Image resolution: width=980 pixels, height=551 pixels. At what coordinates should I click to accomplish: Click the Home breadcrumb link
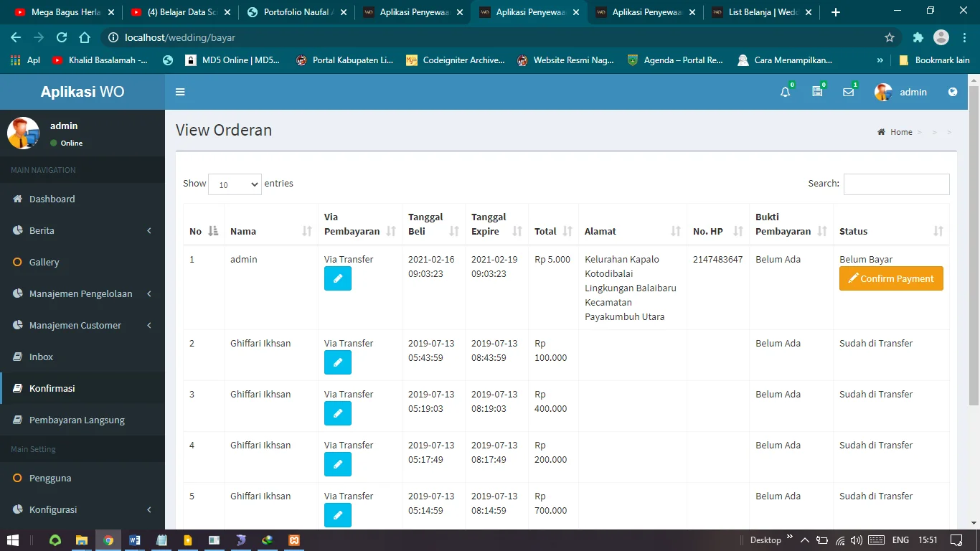tap(895, 132)
